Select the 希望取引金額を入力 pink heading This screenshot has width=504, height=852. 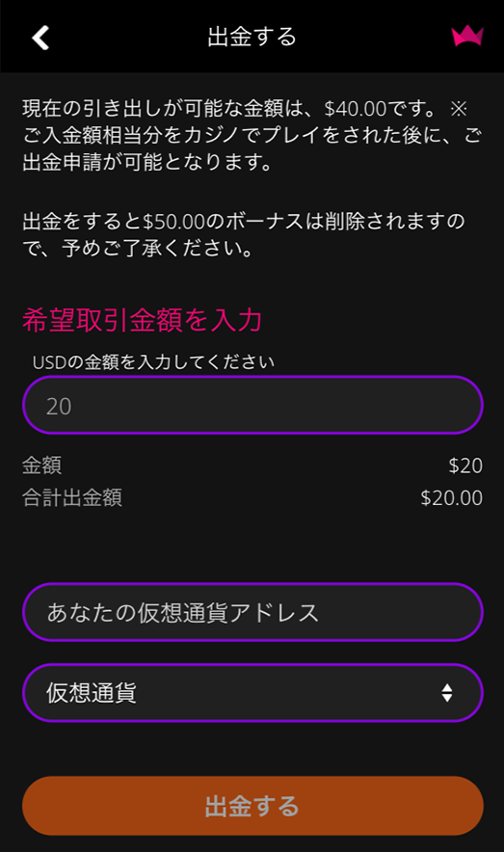[x=143, y=320]
